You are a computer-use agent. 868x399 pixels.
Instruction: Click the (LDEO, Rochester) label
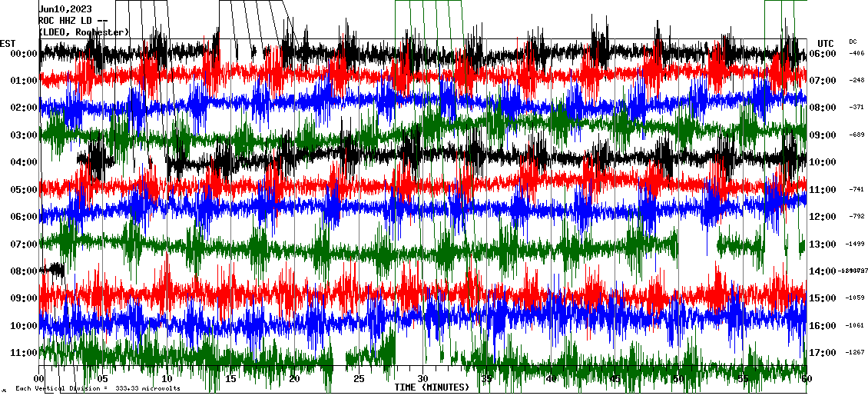pyautogui.click(x=84, y=33)
